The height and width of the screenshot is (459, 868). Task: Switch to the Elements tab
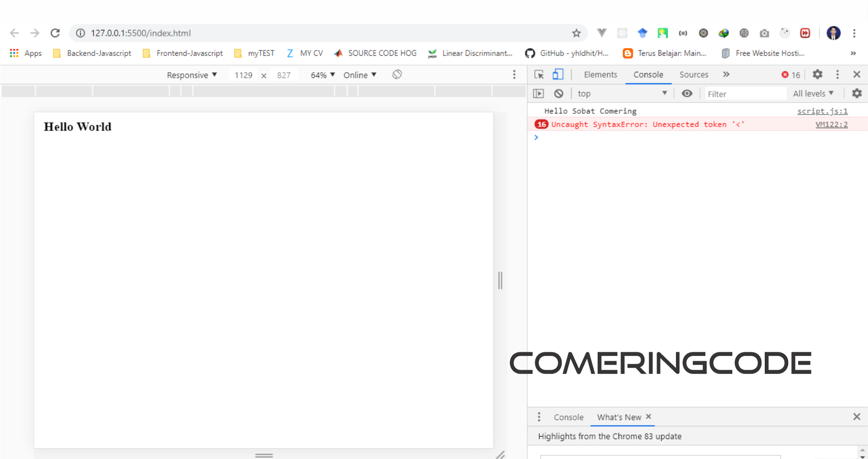pos(601,74)
